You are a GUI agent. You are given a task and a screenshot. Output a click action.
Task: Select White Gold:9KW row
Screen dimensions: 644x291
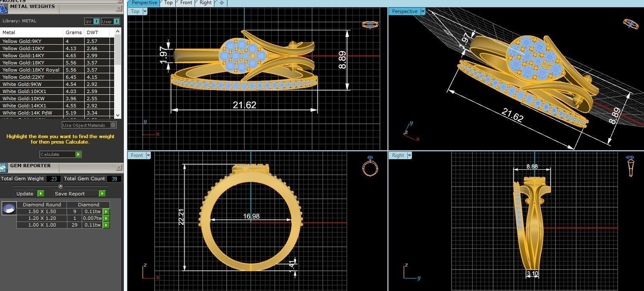coord(57,84)
